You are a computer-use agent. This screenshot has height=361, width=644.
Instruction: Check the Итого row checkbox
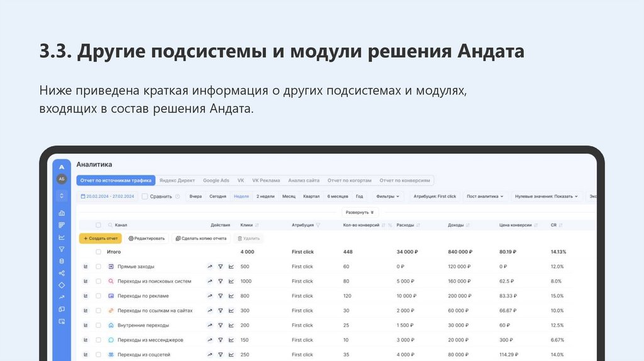98,252
